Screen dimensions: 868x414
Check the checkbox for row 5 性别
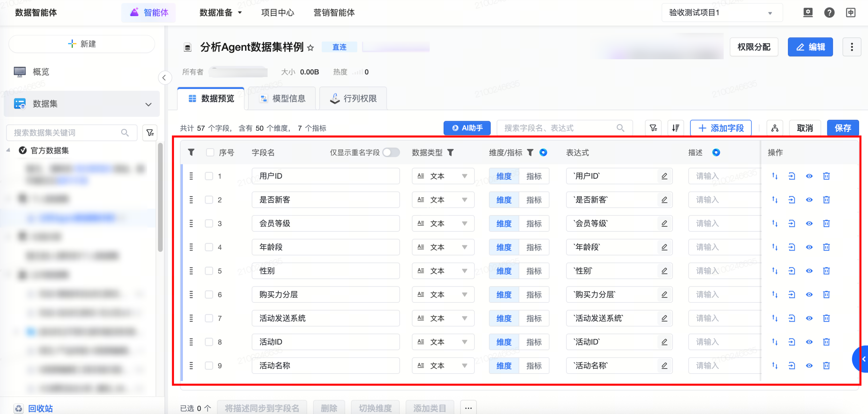coord(209,271)
